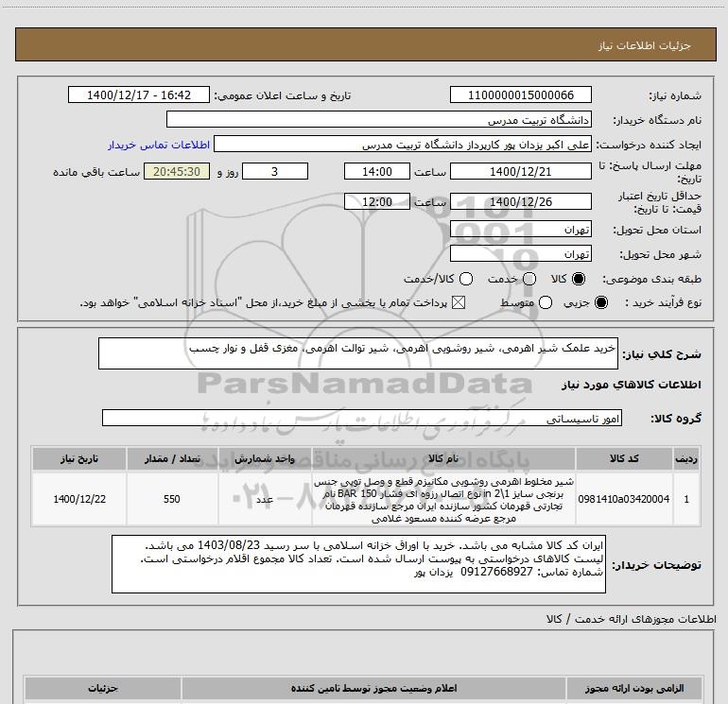Select the متوسط purchase type radio
Viewport: 728px width, 704px height.
(x=546, y=302)
